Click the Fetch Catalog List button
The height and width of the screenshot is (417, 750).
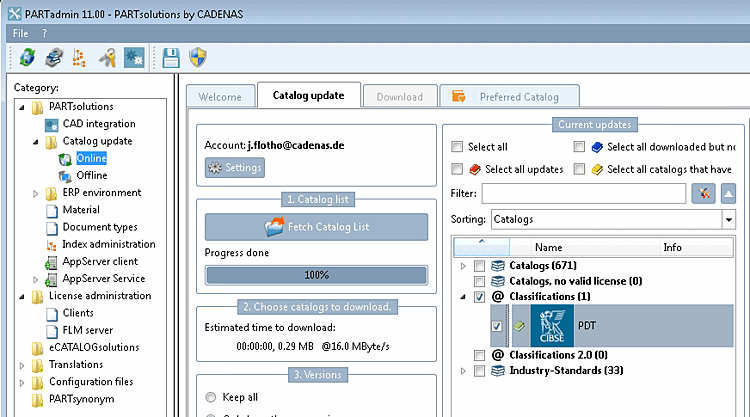click(x=317, y=227)
